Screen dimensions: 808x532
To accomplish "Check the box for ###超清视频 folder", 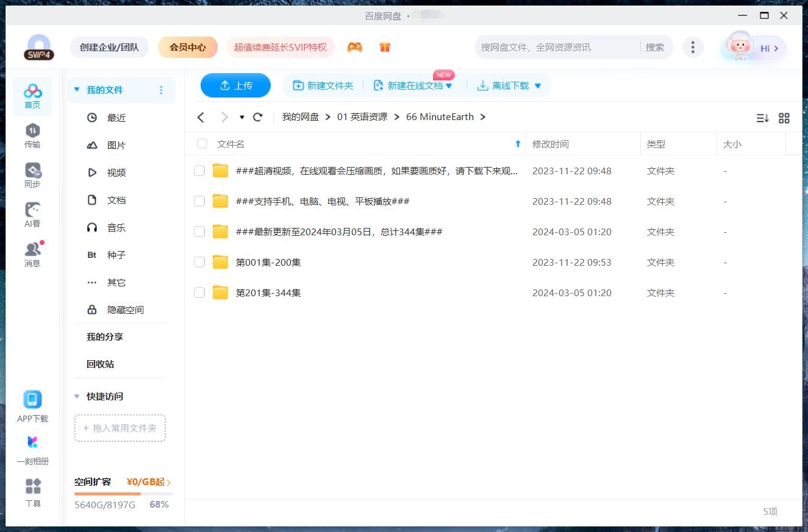I will 199,171.
